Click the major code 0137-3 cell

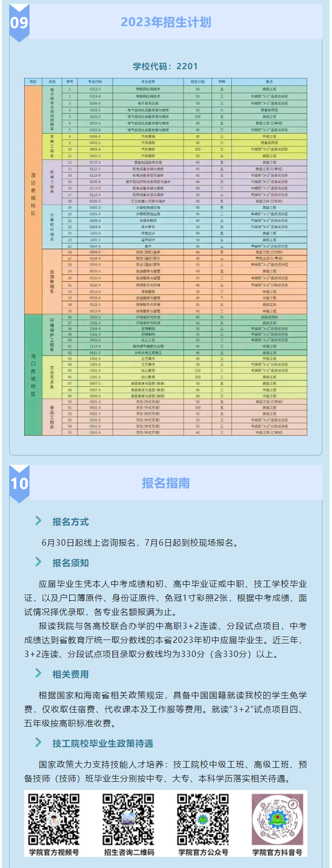[95, 163]
